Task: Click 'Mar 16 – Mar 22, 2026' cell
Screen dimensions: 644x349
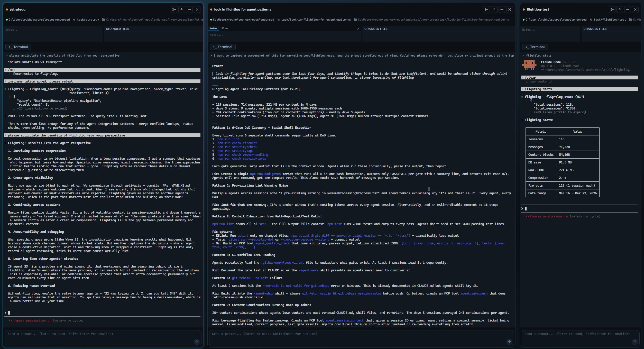Action: 578,193
